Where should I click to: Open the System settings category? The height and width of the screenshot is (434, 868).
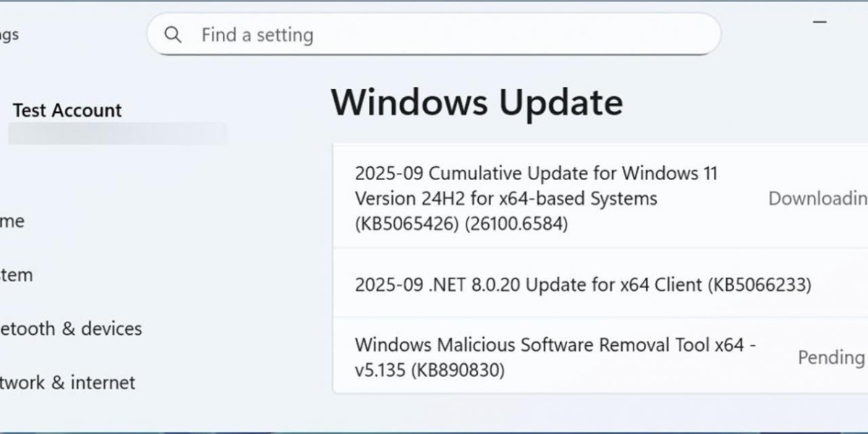[16, 275]
